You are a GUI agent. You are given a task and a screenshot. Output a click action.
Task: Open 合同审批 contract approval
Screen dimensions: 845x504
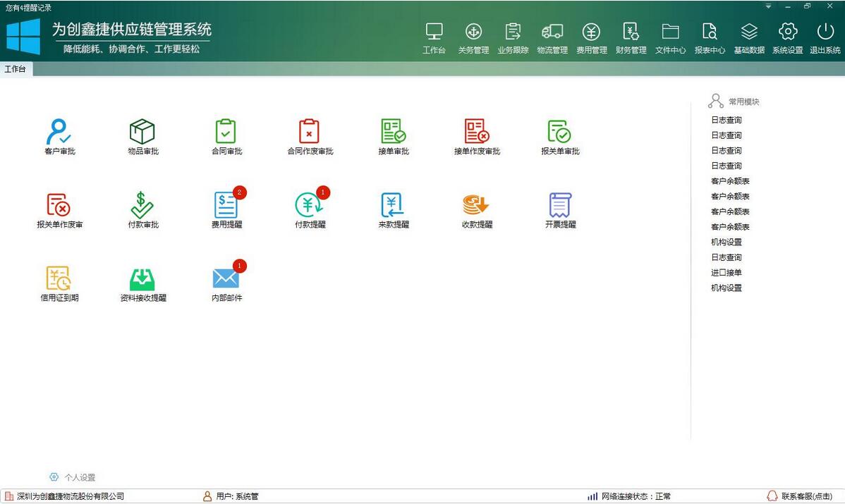pyautogui.click(x=225, y=135)
